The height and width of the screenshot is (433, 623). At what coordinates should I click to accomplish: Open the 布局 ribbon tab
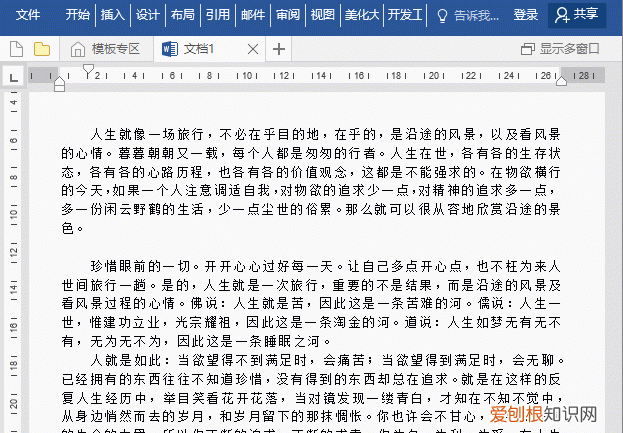[183, 15]
